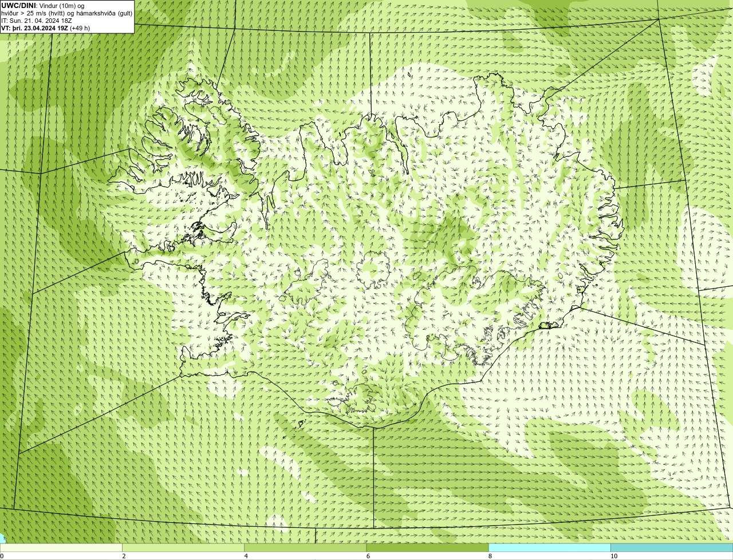
Task: Click the 'UWC/DINI: Vindur (10m) og' title line
Action: pyautogui.click(x=42, y=5)
